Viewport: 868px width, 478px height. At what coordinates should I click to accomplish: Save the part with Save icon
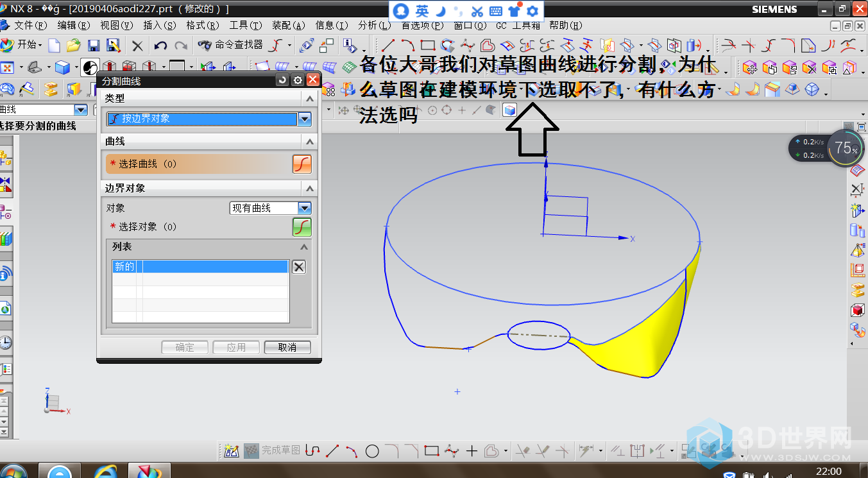click(94, 46)
